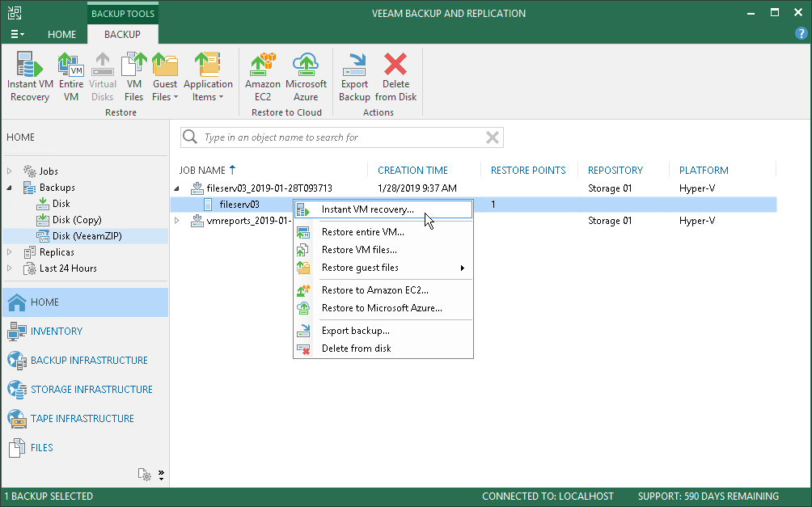Collapse the fileserv03_2019-01-28T093713 backup row
This screenshot has width=812, height=507.
[x=176, y=188]
